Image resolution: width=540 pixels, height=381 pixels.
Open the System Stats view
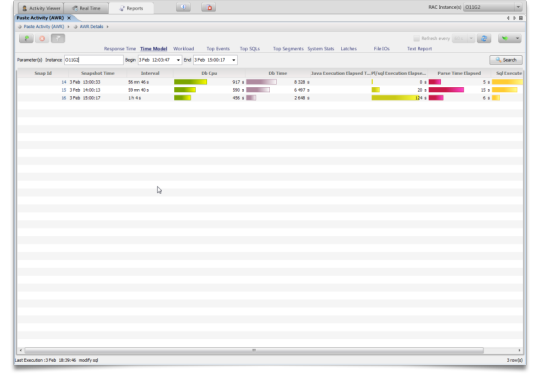[321, 49]
